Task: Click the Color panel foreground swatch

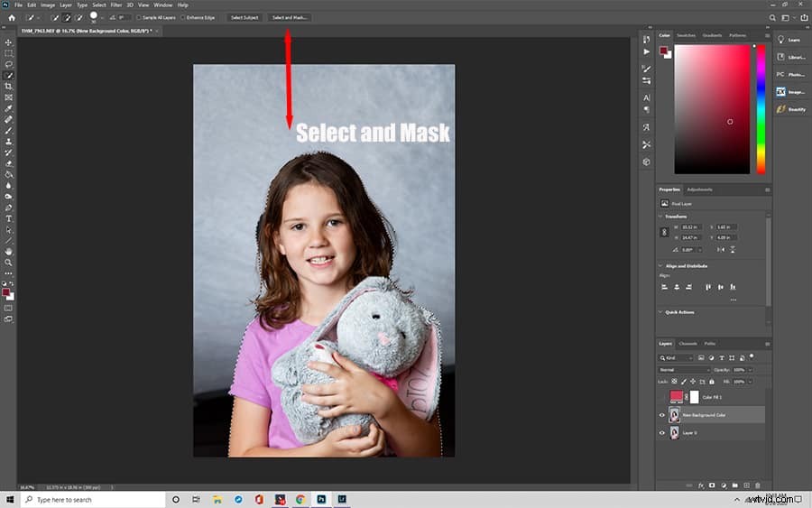Action: [663, 51]
